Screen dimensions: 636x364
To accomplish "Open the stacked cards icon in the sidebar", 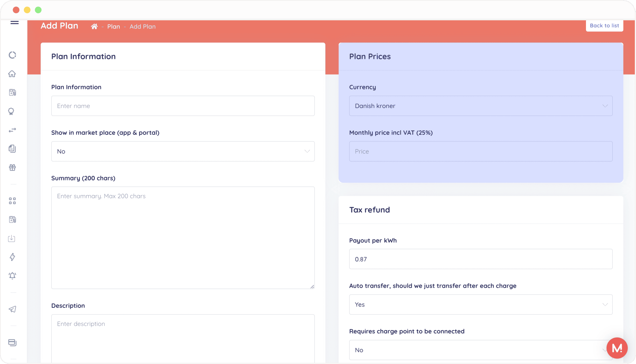I will (12, 343).
